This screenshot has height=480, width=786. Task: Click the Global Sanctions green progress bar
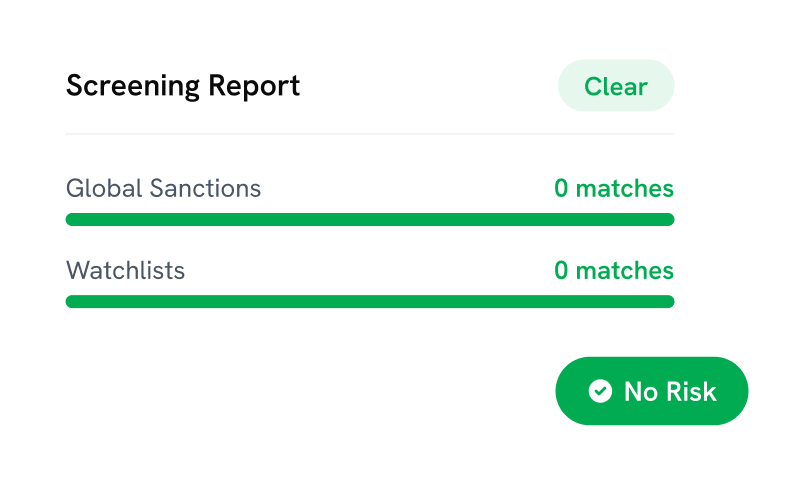click(370, 219)
